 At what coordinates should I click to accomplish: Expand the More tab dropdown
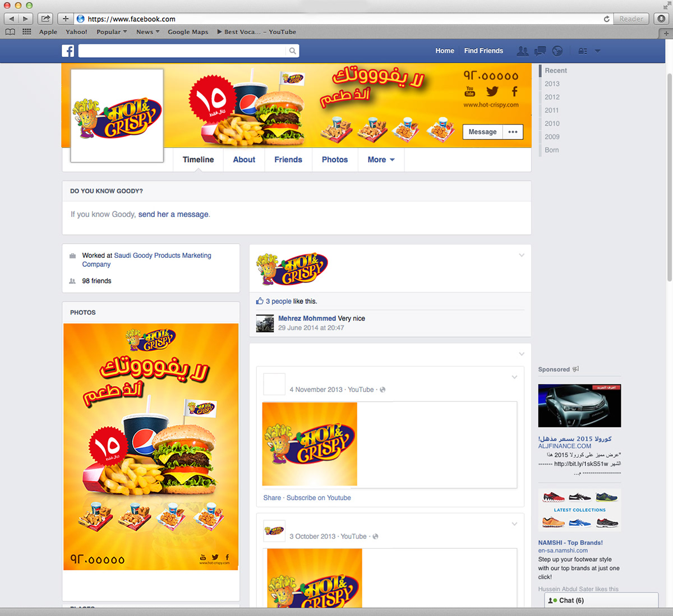381,160
